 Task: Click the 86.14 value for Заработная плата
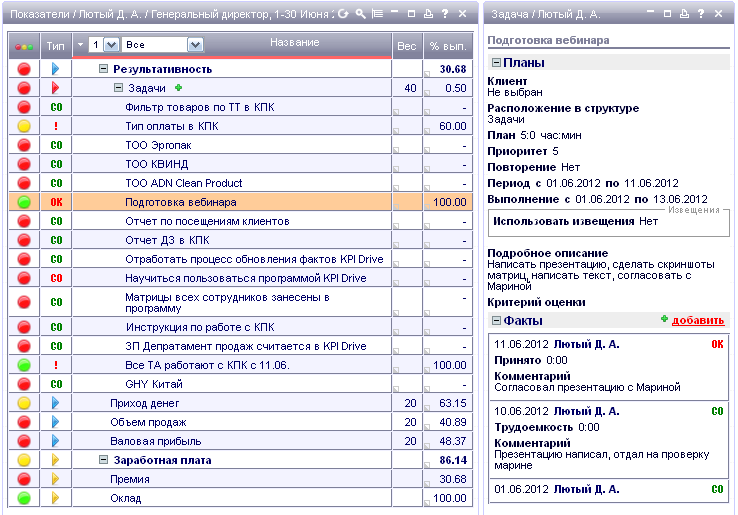click(453, 460)
